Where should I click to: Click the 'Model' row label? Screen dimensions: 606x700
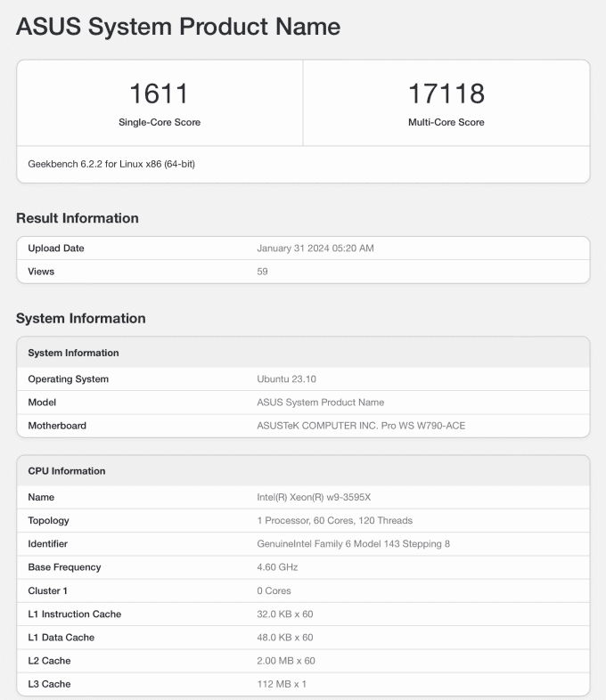42,403
